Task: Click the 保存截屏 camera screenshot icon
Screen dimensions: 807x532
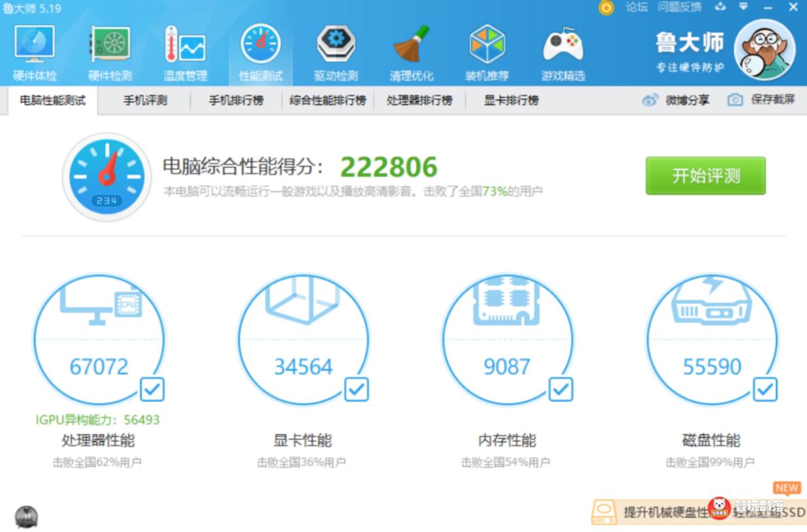Action: coord(735,100)
